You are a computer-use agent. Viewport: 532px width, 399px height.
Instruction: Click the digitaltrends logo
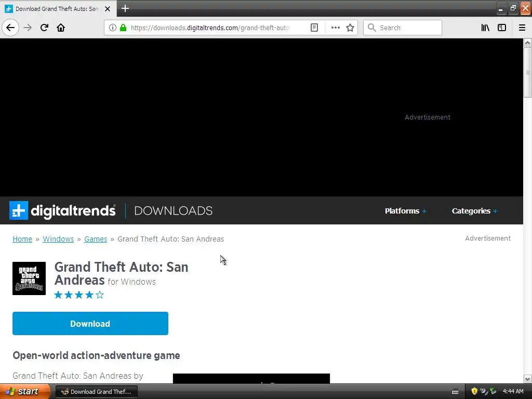pyautogui.click(x=62, y=211)
